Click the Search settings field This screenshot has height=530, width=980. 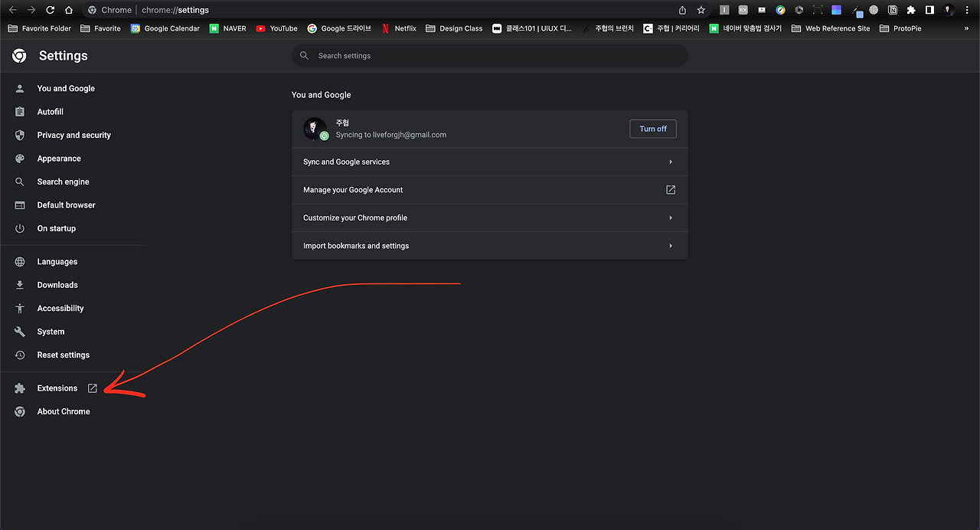(x=489, y=56)
